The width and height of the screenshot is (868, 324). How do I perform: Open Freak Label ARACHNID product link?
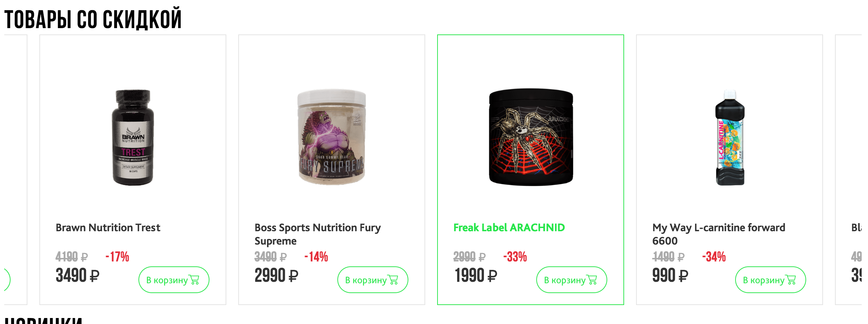pyautogui.click(x=509, y=228)
